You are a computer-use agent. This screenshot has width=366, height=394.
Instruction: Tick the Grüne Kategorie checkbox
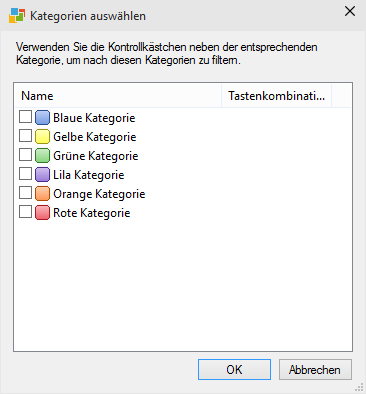coord(25,155)
